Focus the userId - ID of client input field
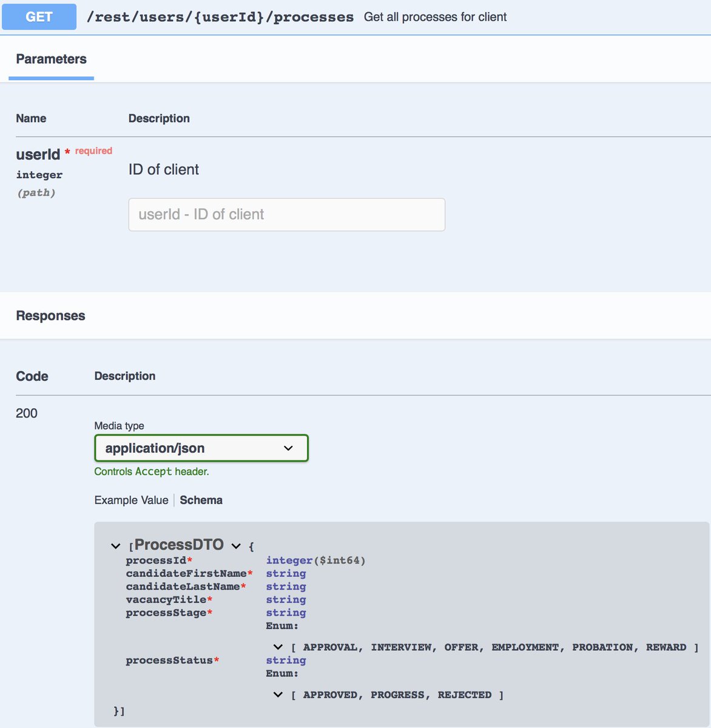 pos(286,214)
